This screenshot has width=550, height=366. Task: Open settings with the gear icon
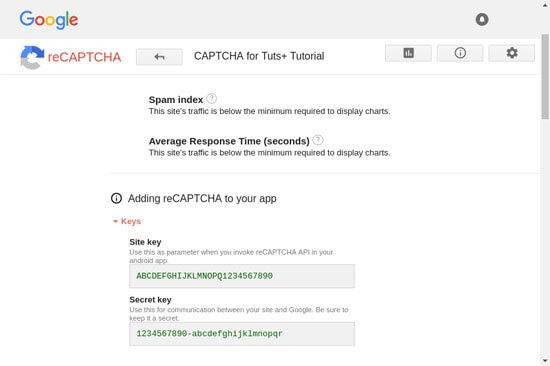tap(512, 53)
